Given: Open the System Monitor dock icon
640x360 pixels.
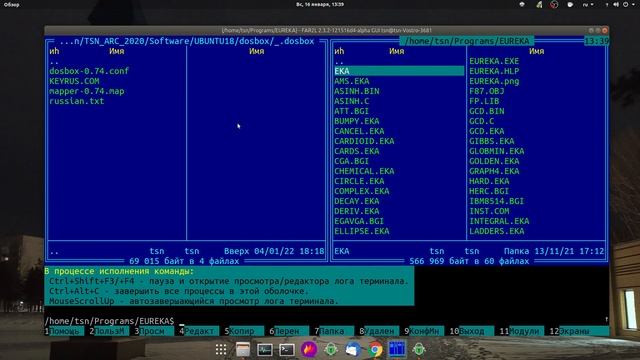Looking at the screenshot, I should click(265, 349).
